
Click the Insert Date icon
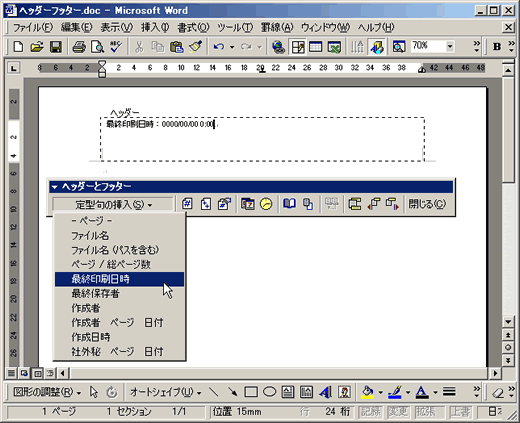[x=248, y=204]
